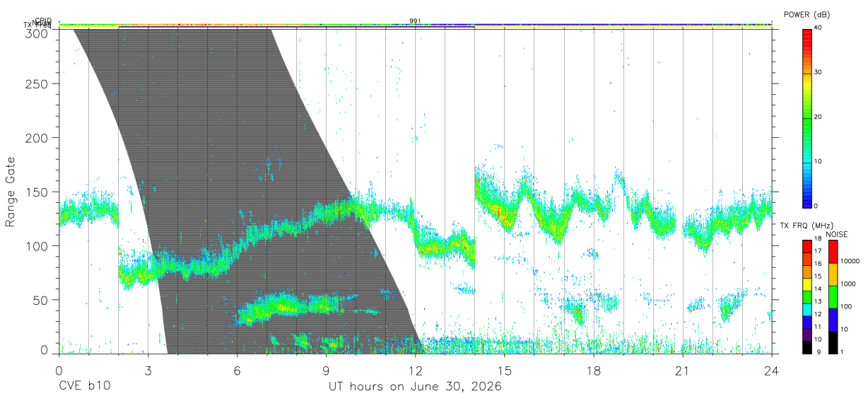868x401 pixels.
Task: Click the 'NOISE' legend title
Action: [837, 234]
